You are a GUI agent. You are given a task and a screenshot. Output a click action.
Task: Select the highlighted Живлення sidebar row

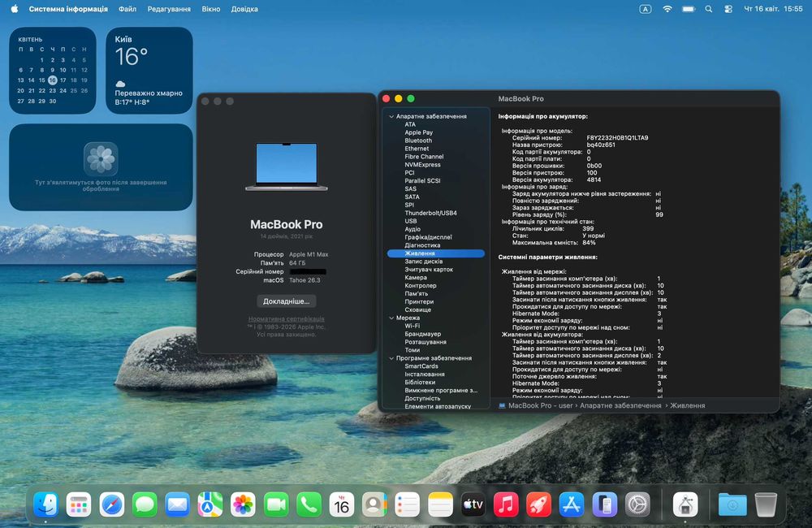[x=436, y=253]
